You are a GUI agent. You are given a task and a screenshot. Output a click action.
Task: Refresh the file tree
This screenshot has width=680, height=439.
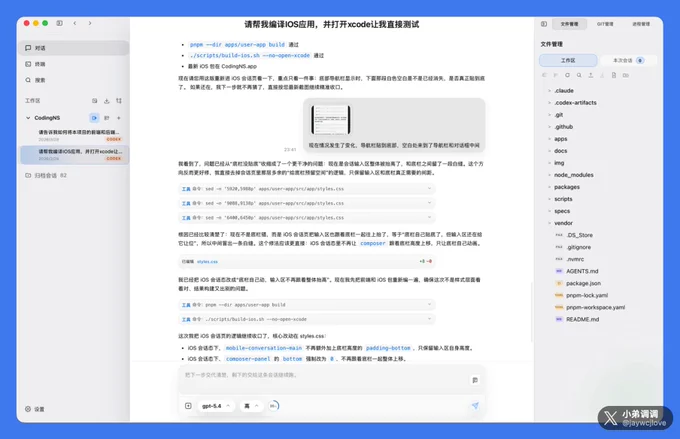[x=567, y=75]
